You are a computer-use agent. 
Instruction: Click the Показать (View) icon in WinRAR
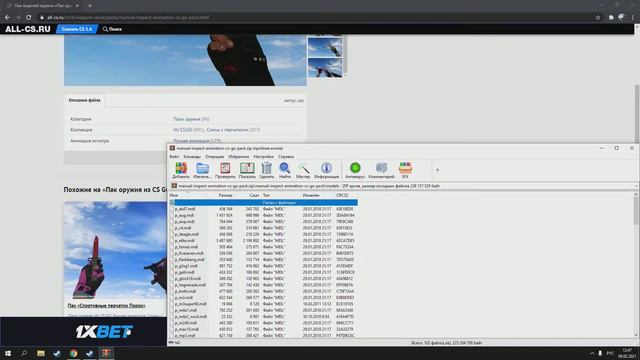point(247,168)
